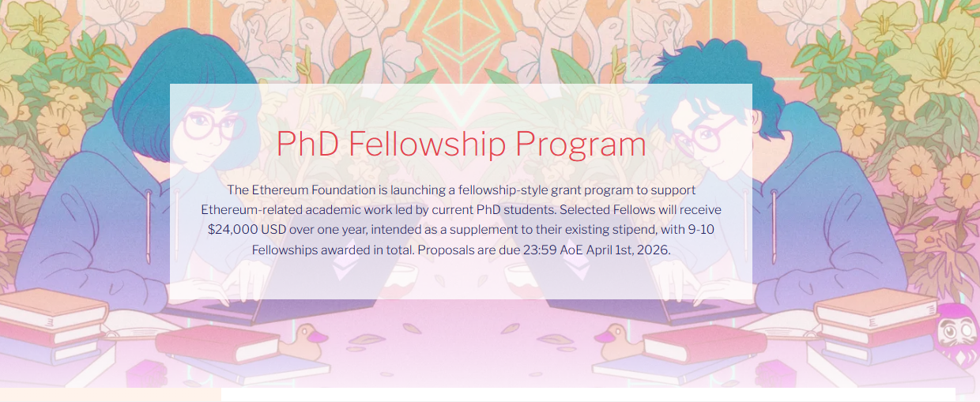The height and width of the screenshot is (402, 980).
Task: Click the red book beside left duck
Action: click(219, 342)
